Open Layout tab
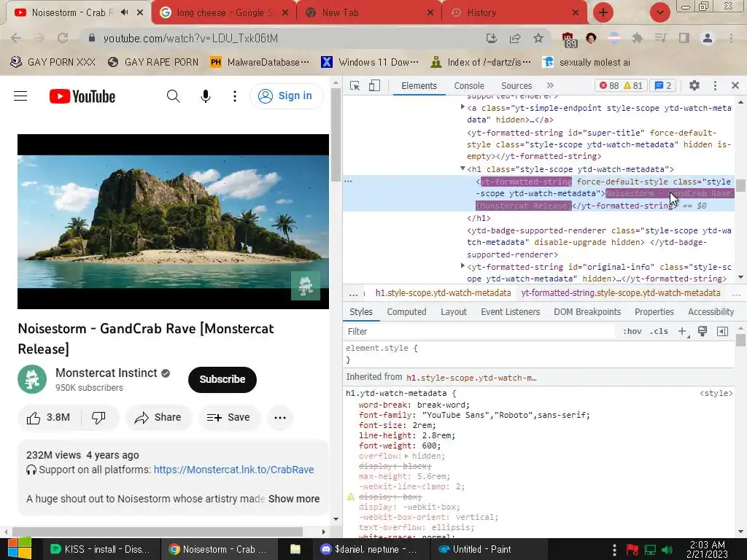The width and height of the screenshot is (747, 560). click(x=454, y=312)
